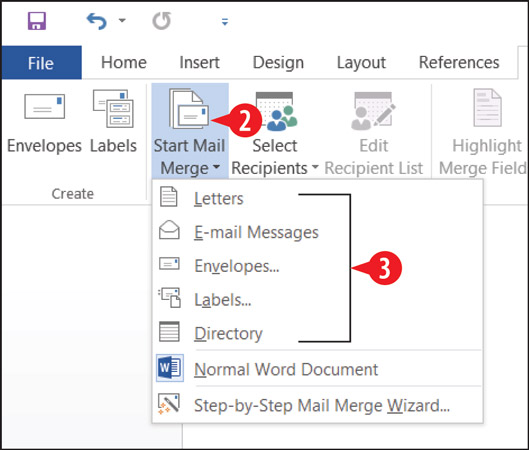Switch to the Insert tab
This screenshot has height=450, width=529.
click(199, 63)
